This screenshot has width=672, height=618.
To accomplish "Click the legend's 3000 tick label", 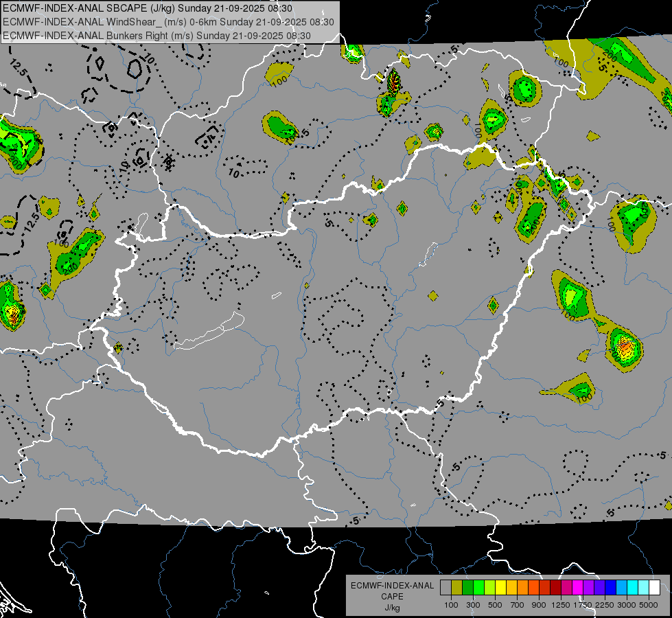I will (627, 605).
